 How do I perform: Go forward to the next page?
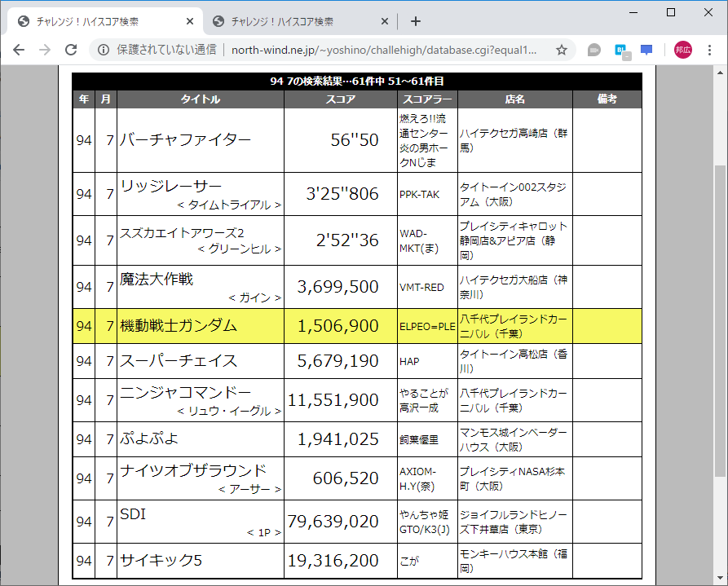[45, 50]
